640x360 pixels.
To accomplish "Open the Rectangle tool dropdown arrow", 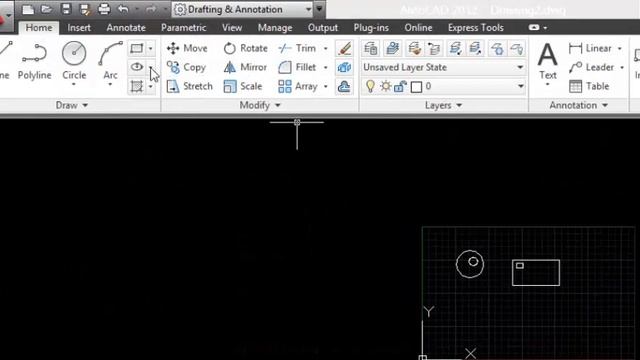I will coord(150,49).
